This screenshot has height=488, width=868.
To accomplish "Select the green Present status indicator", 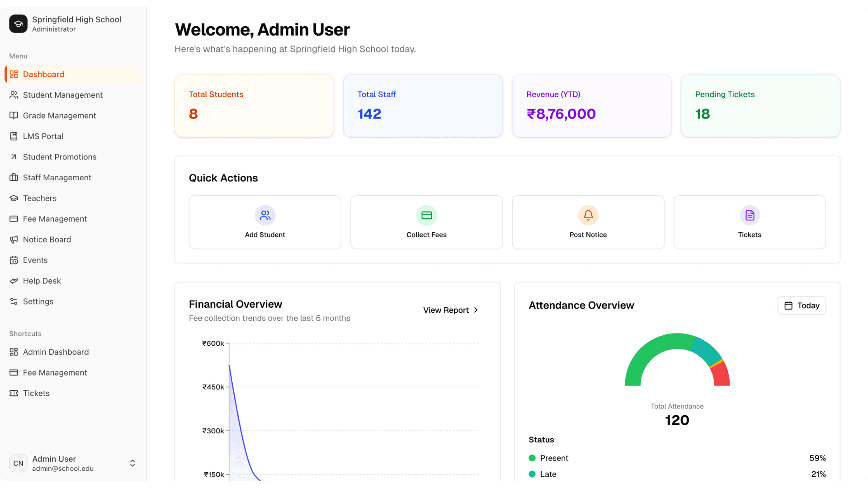I will pos(532,458).
